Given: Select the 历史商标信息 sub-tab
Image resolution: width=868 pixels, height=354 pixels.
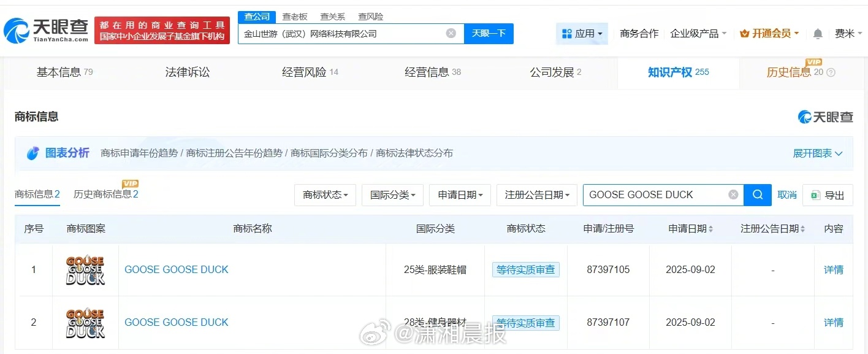Looking at the screenshot, I should 106,194.
